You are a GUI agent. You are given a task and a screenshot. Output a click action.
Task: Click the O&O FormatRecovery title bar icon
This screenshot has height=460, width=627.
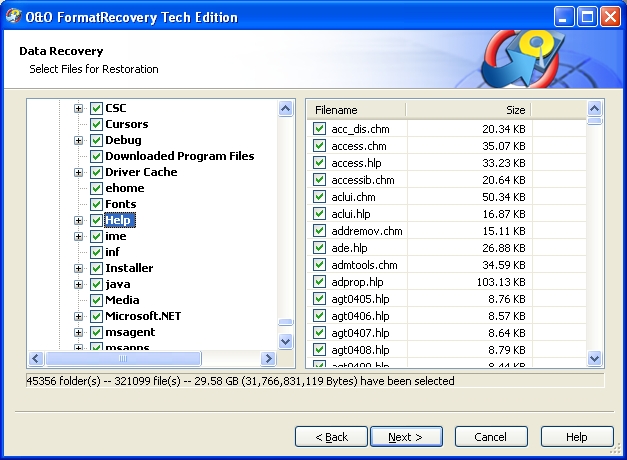14,16
